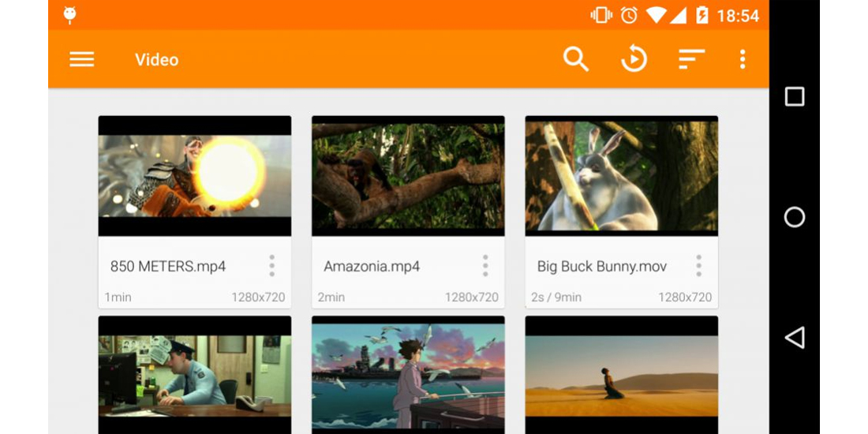Tap the vibrate mode status icon
This screenshot has width=868, height=434.
point(602,15)
